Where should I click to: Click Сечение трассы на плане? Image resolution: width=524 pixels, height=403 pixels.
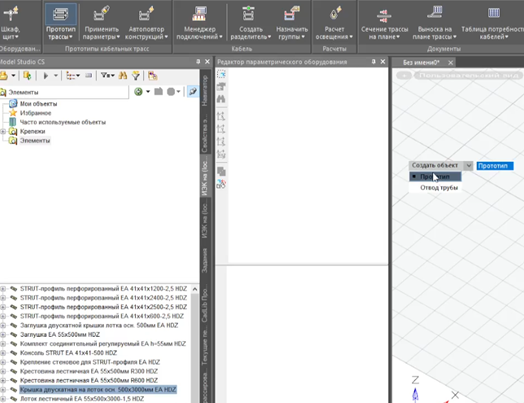pyautogui.click(x=384, y=22)
